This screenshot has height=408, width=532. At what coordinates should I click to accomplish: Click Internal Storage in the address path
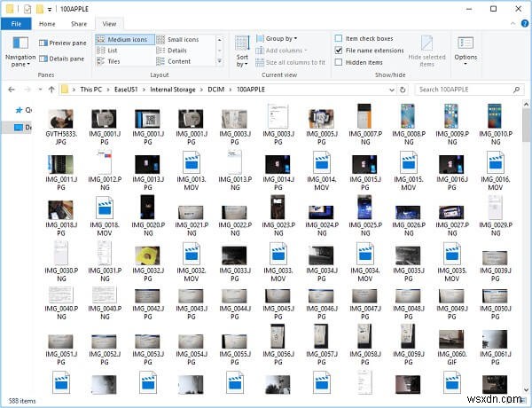coord(173,90)
